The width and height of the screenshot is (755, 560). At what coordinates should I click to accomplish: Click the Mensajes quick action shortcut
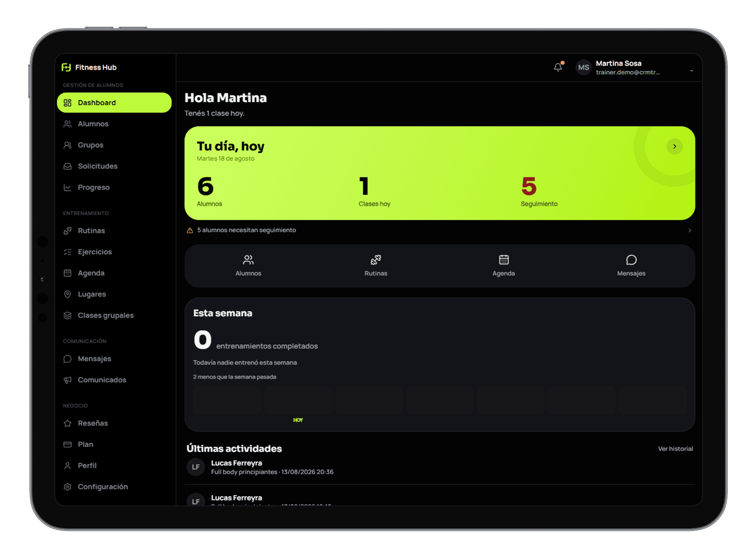(631, 266)
